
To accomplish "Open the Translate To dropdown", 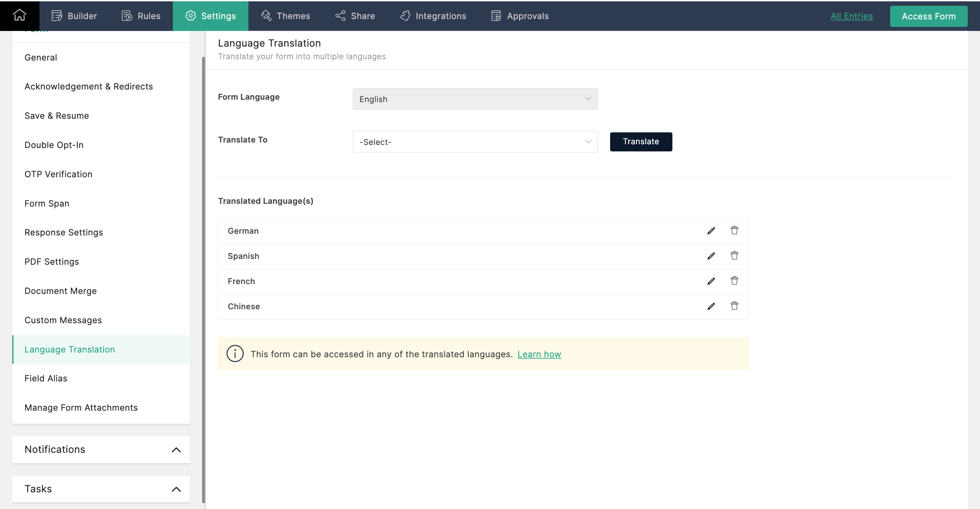I will click(x=475, y=142).
